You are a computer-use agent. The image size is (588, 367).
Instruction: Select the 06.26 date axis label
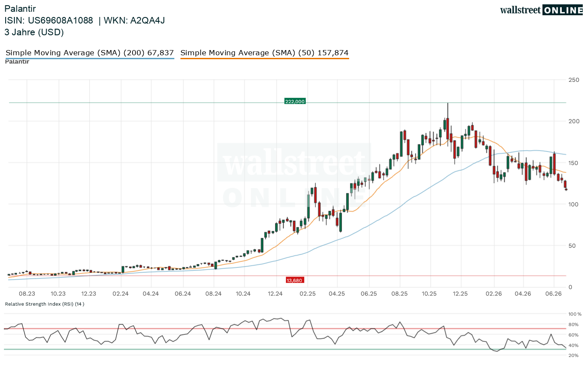(x=554, y=294)
